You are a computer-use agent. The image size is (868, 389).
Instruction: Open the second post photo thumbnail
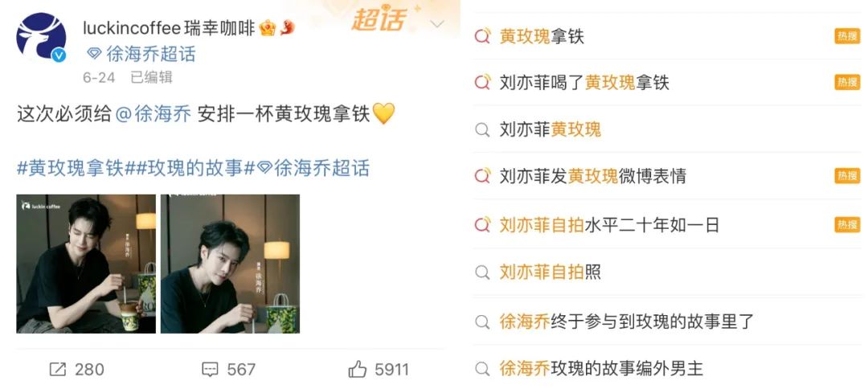point(231,264)
